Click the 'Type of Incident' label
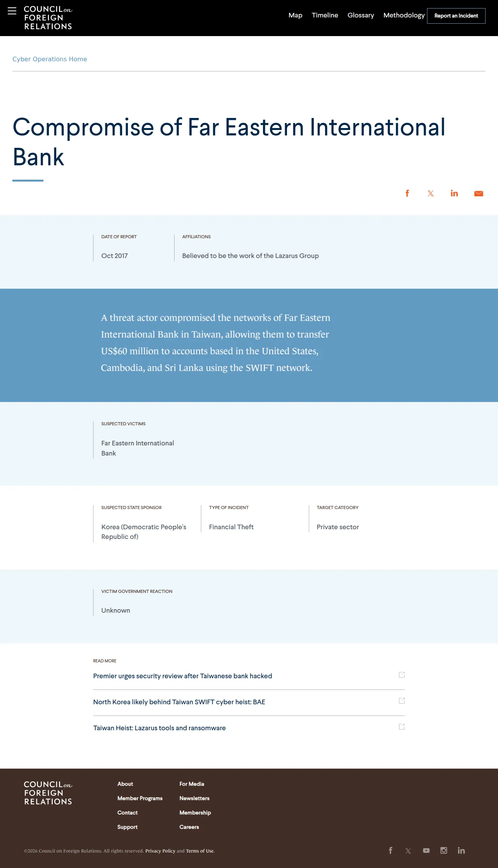498x868 pixels. pyautogui.click(x=229, y=508)
